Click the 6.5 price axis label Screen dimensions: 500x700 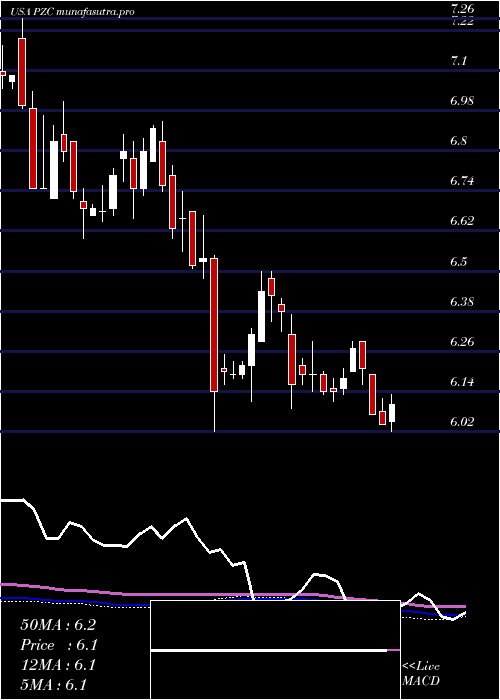[458, 262]
